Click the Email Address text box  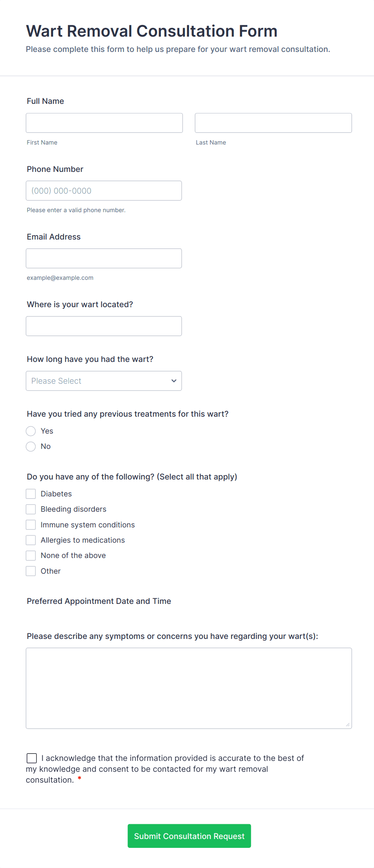(x=104, y=258)
